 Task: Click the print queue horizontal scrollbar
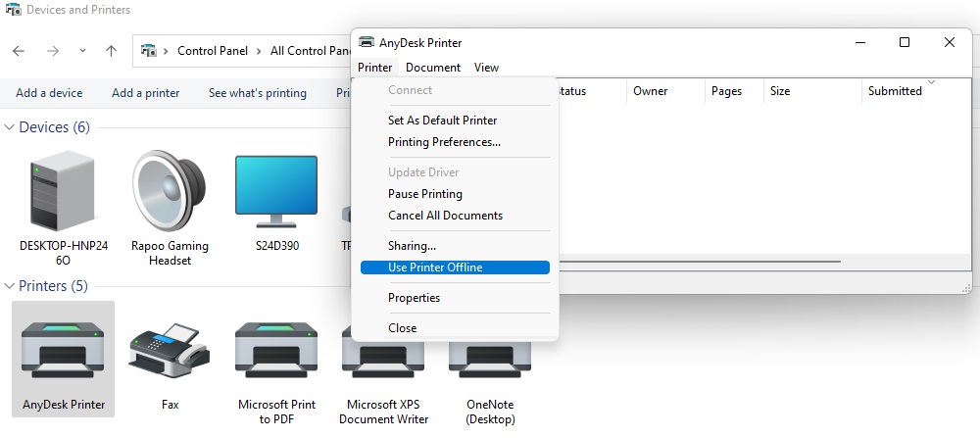click(700, 262)
